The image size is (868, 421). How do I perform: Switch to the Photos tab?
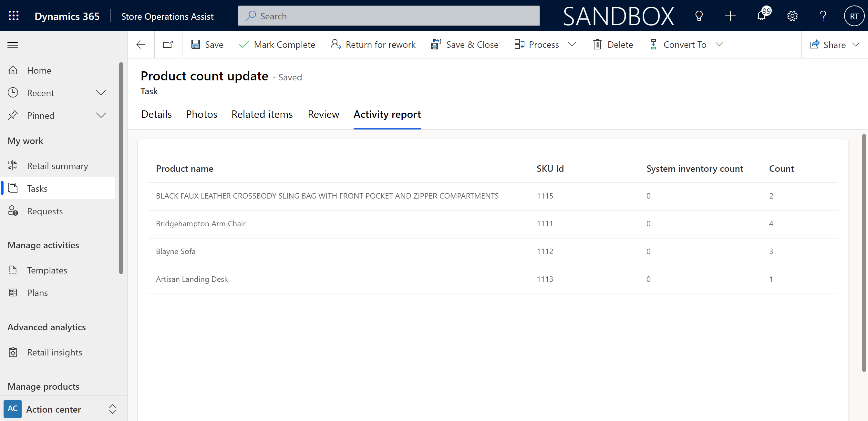tap(201, 115)
